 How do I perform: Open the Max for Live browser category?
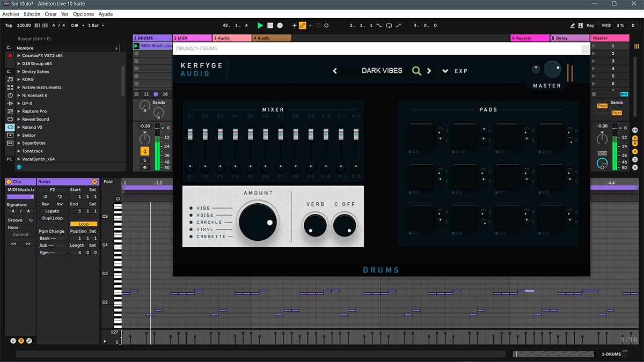(x=10, y=119)
